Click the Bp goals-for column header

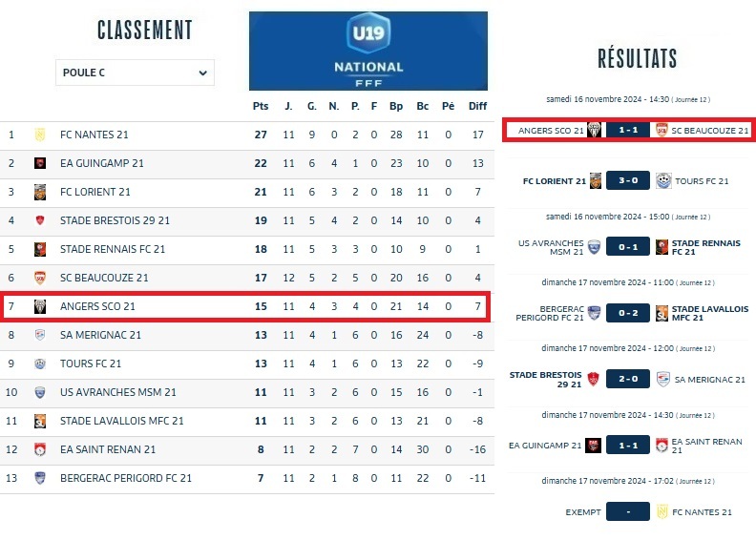(396, 106)
